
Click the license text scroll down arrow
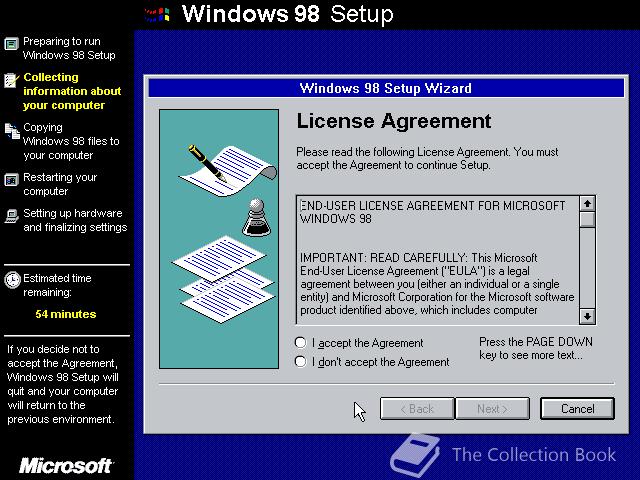pyautogui.click(x=587, y=316)
